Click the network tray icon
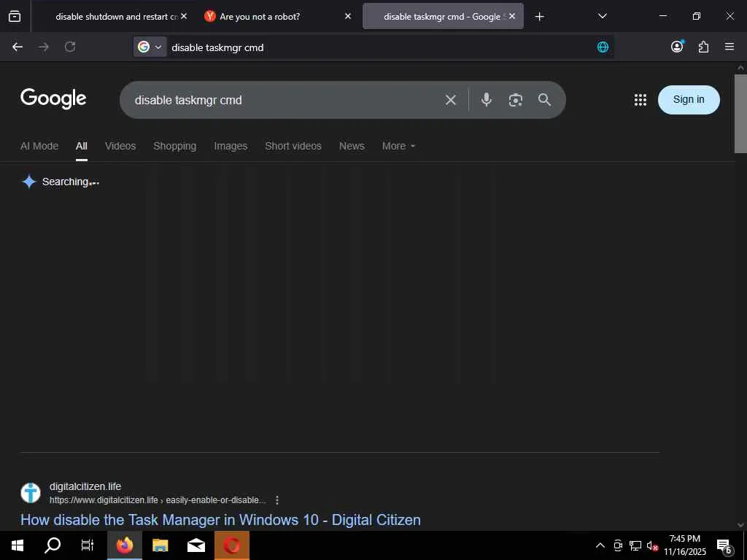 click(635, 545)
